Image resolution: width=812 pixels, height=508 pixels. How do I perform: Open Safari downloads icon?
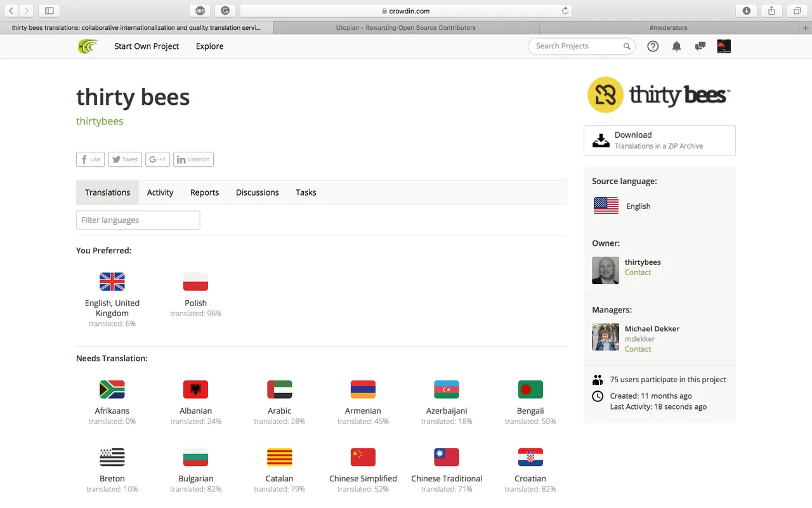(x=747, y=11)
